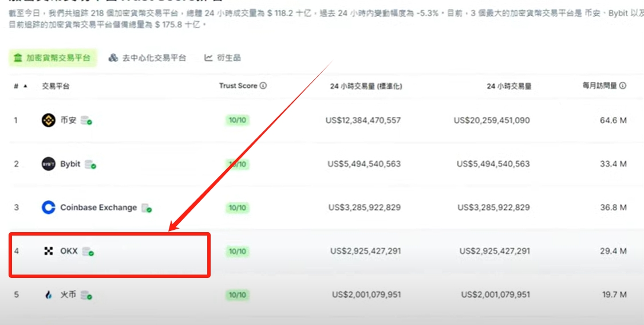Click the unnormalized 24 小時交易量 column header
Screen dimensions: 644x325
click(x=509, y=87)
